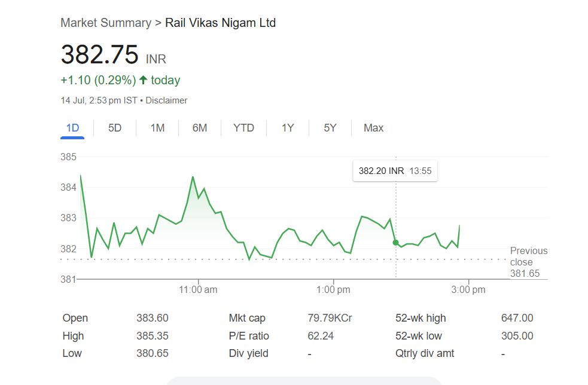Choose the Max time range tab
Screen dimensions: 588x385
tap(373, 128)
